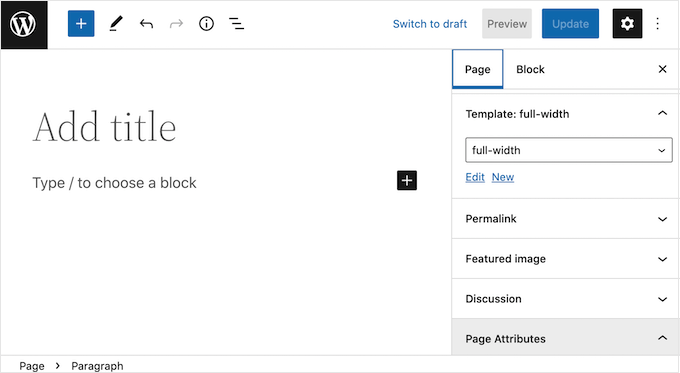Add a block with the black plus button

click(407, 180)
